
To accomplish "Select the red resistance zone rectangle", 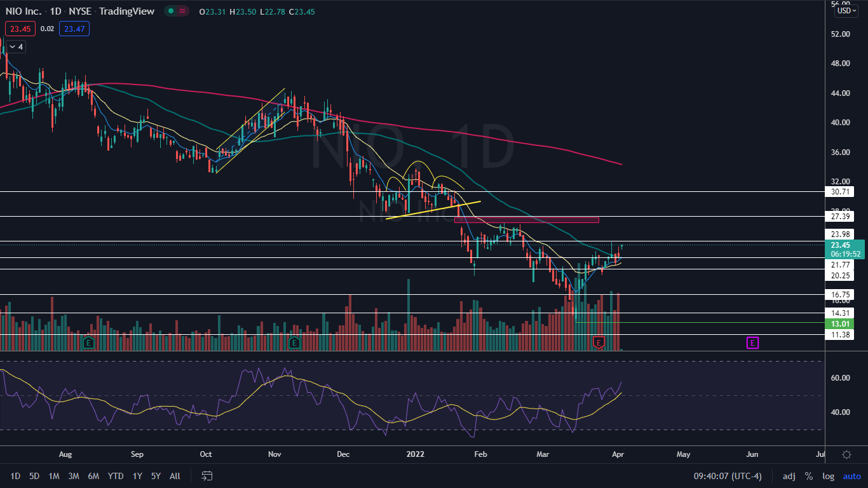I will pyautogui.click(x=527, y=220).
